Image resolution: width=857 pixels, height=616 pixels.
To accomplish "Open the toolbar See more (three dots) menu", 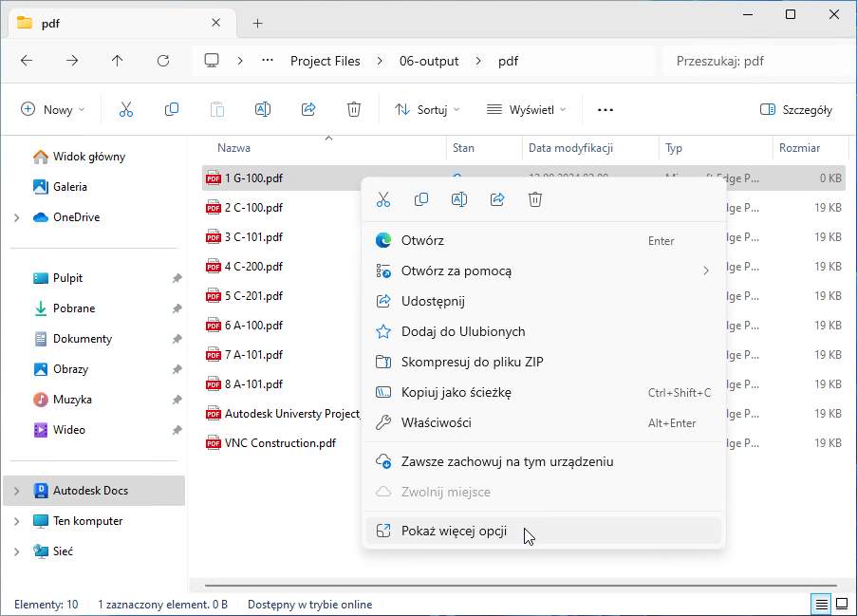I will click(x=605, y=110).
